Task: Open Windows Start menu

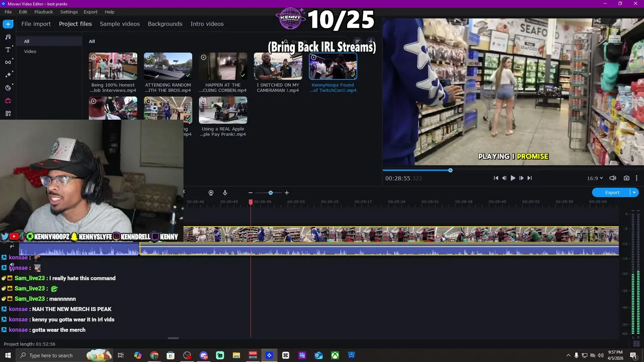Action: 8,355
